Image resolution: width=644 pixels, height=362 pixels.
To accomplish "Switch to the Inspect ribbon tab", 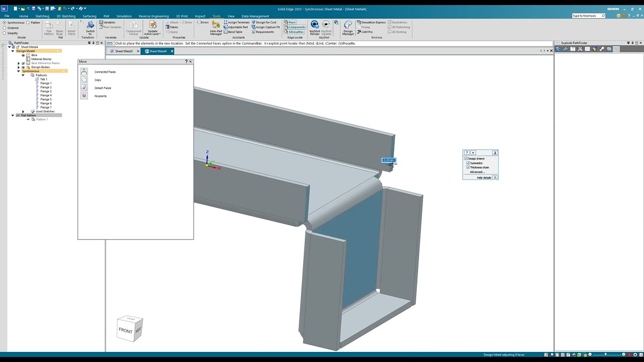I will [x=200, y=16].
